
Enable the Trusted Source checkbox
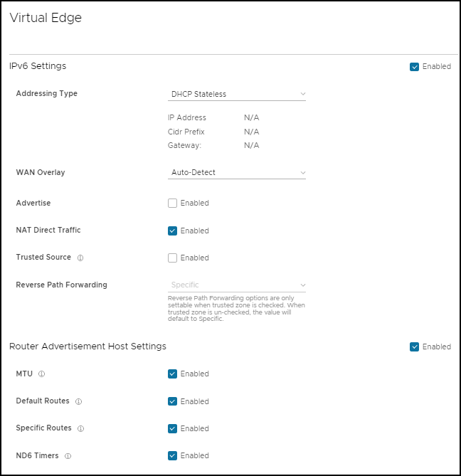(x=172, y=258)
